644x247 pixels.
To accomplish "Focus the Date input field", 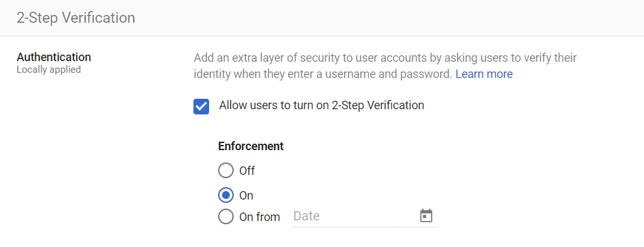I will pos(365,216).
